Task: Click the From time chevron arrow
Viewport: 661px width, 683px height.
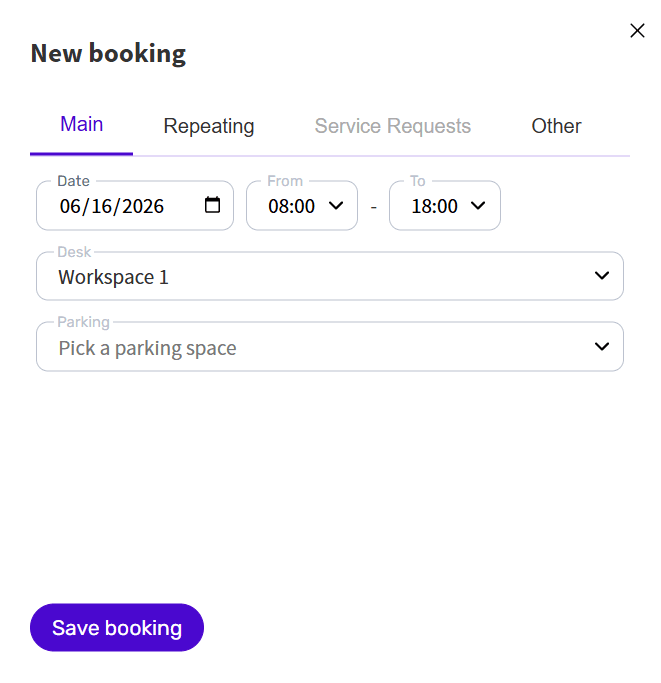Action: 336,206
